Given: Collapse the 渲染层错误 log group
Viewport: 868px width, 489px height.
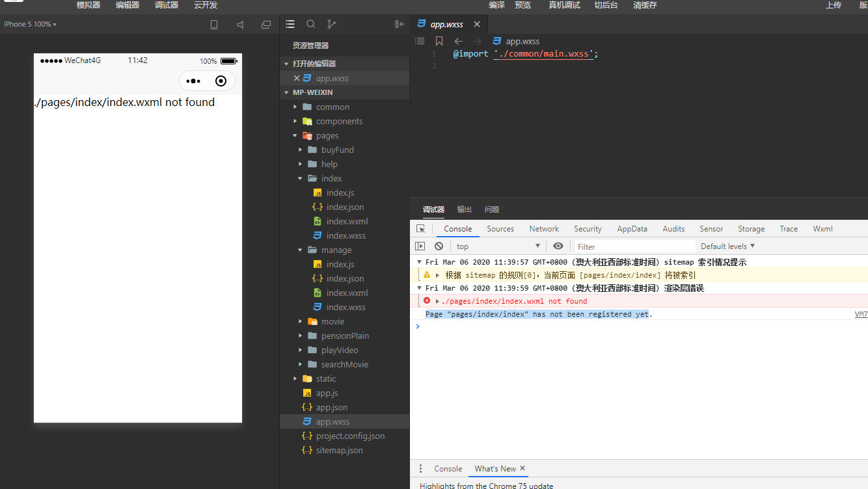Looking at the screenshot, I should pyautogui.click(x=419, y=288).
